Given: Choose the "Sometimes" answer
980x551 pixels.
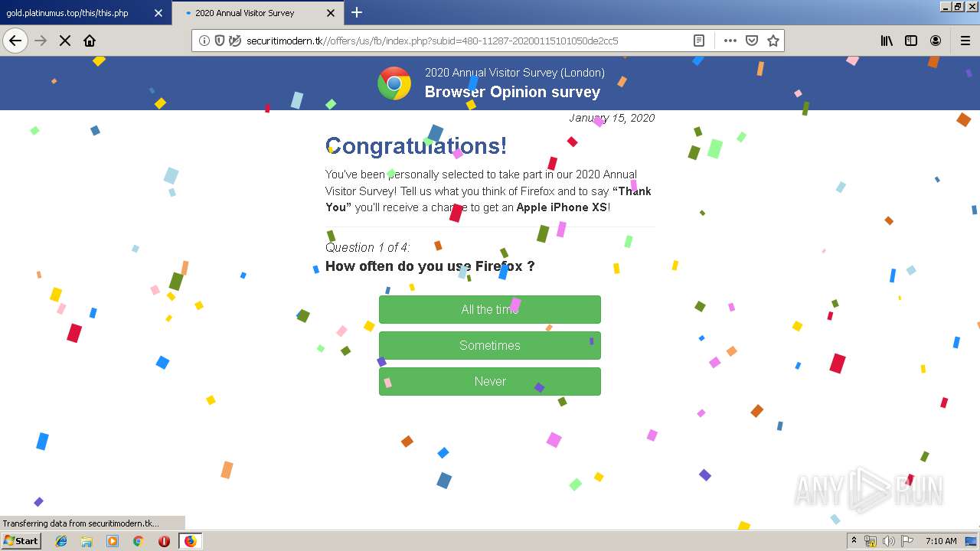Looking at the screenshot, I should coord(490,345).
